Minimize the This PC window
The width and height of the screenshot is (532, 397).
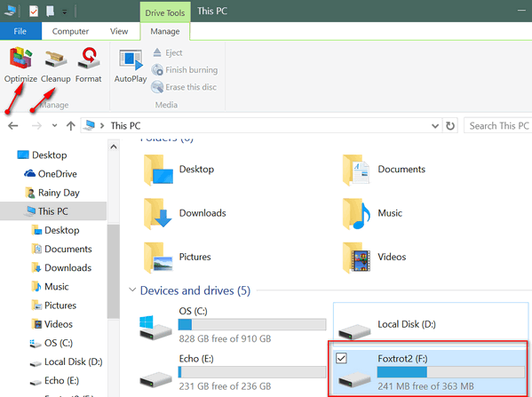point(522,11)
